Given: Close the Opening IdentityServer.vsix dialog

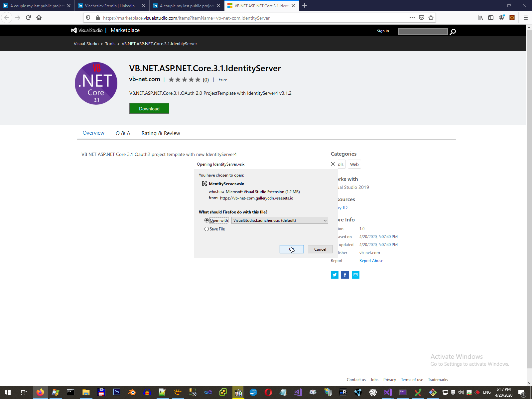Looking at the screenshot, I should click(333, 164).
